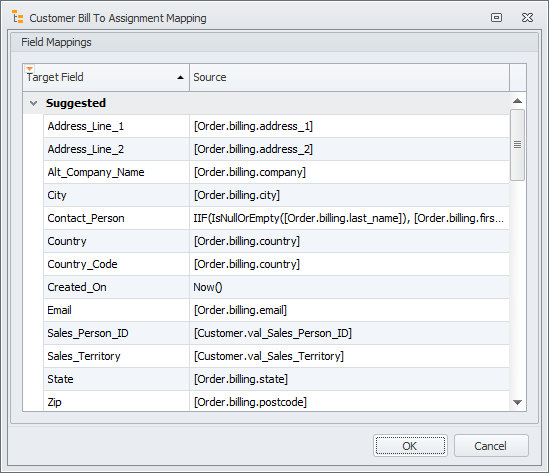Select the Address_Line_2 target field
This screenshot has width=549, height=473.
[x=116, y=149]
